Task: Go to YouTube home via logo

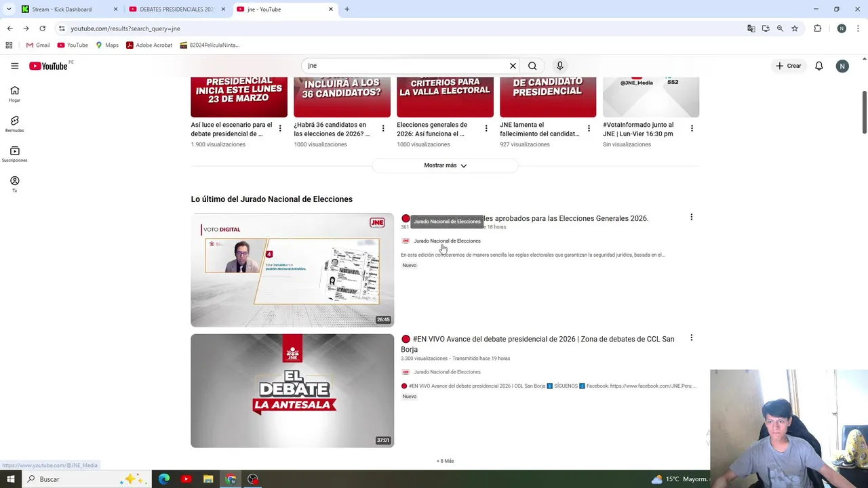Action: click(x=48, y=66)
